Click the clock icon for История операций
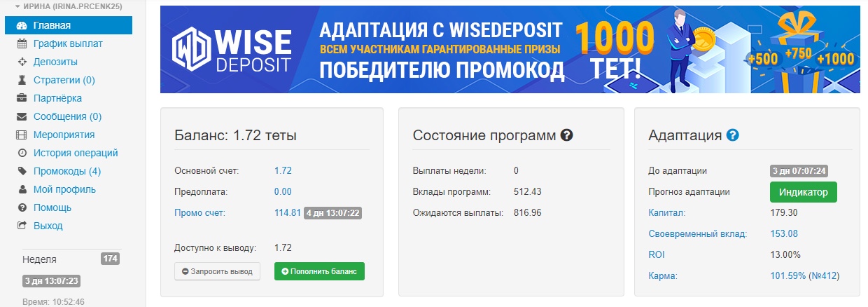This screenshot has width=868, height=307. pyautogui.click(x=22, y=153)
